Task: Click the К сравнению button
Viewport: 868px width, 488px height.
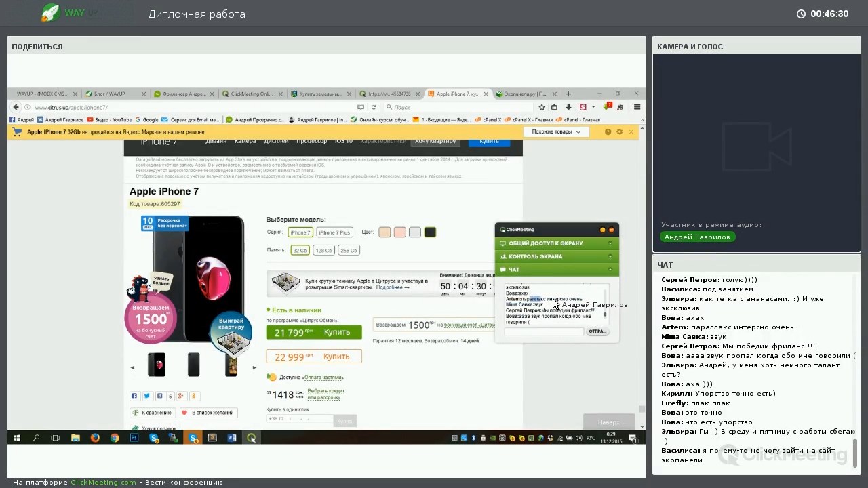Action: pos(152,413)
